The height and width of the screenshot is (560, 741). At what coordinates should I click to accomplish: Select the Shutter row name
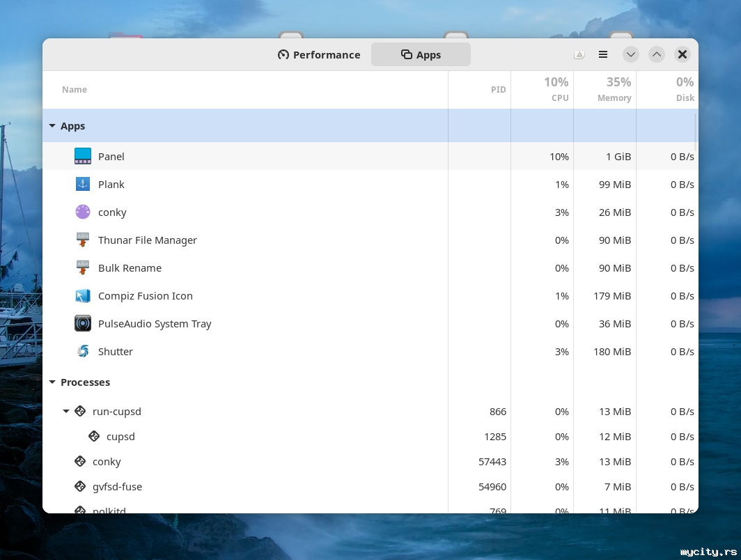pos(116,352)
